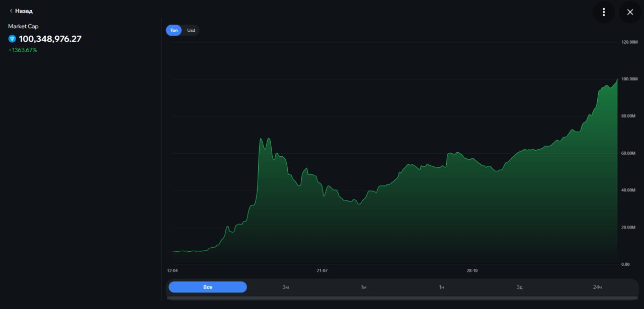Screen dimensions: 644x309
Task: Switch chart currency to Usd
Action: (x=191, y=30)
